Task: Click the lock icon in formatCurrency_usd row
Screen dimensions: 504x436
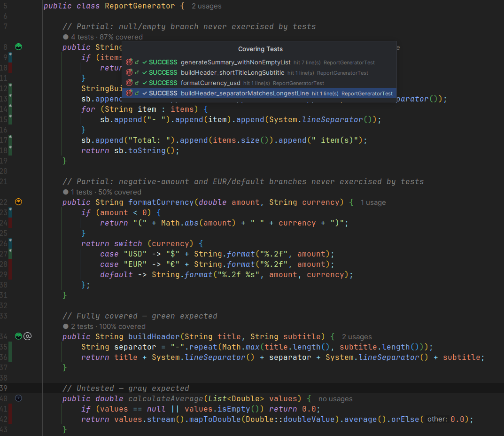Action: click(x=137, y=83)
